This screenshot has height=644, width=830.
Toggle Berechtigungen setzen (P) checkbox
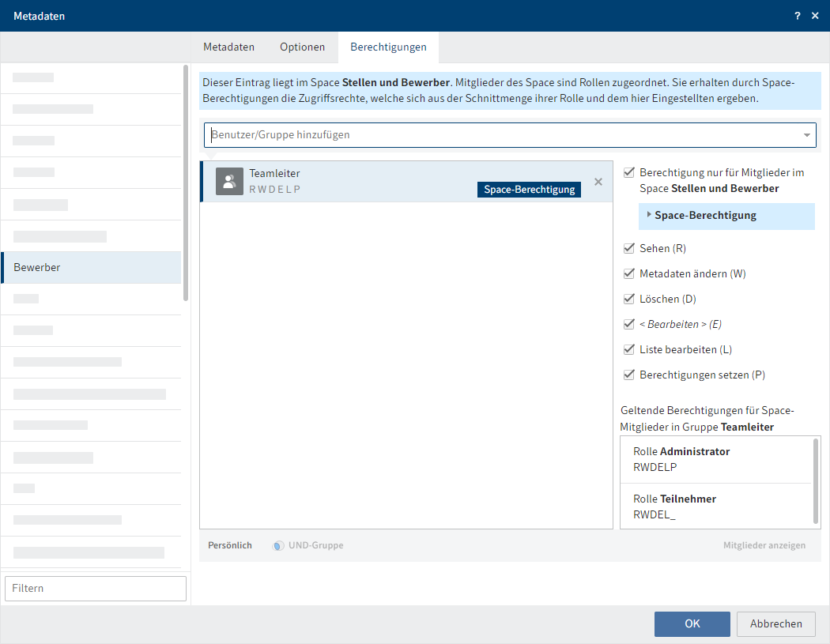[629, 375]
